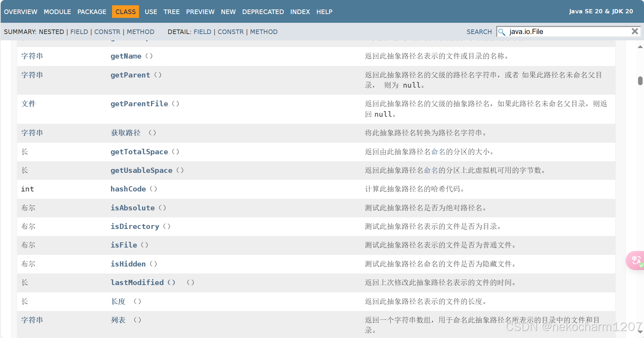Open the INDEX page
Viewport: 644px width, 338px height.
tap(300, 12)
